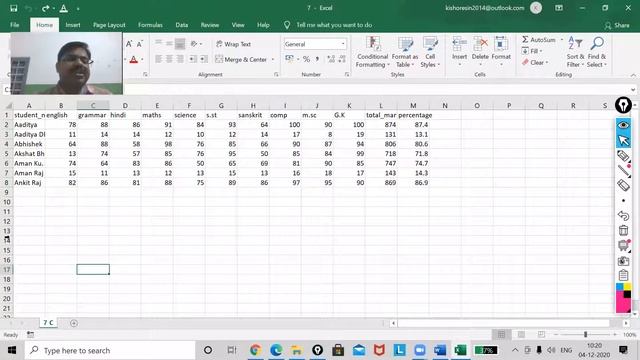Image resolution: width=640 pixels, height=360 pixels.
Task: Click the Share button
Action: coord(617,25)
